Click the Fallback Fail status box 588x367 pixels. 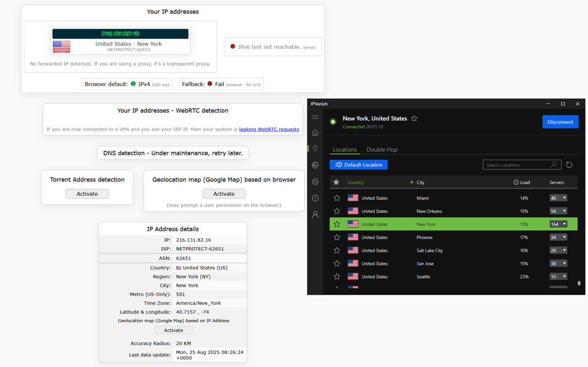coord(221,84)
